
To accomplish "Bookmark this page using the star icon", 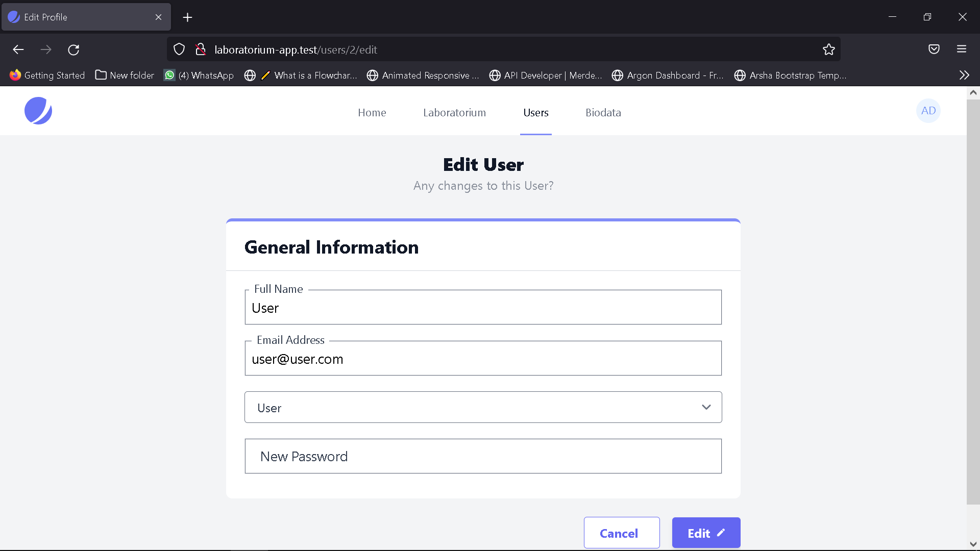I will click(x=829, y=49).
